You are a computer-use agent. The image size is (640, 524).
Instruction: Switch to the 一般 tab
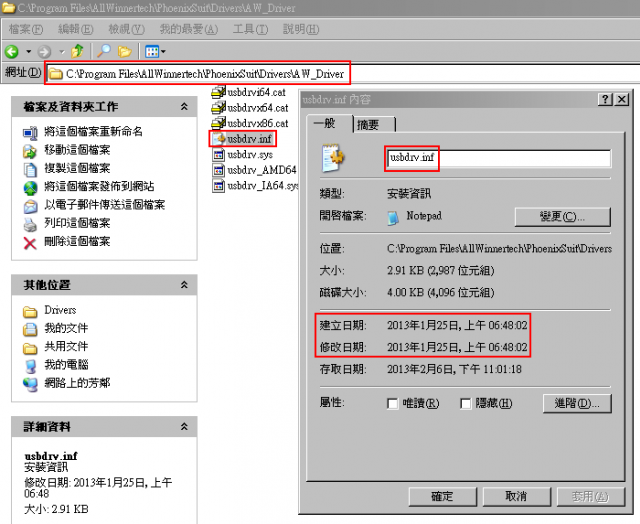coord(330,123)
